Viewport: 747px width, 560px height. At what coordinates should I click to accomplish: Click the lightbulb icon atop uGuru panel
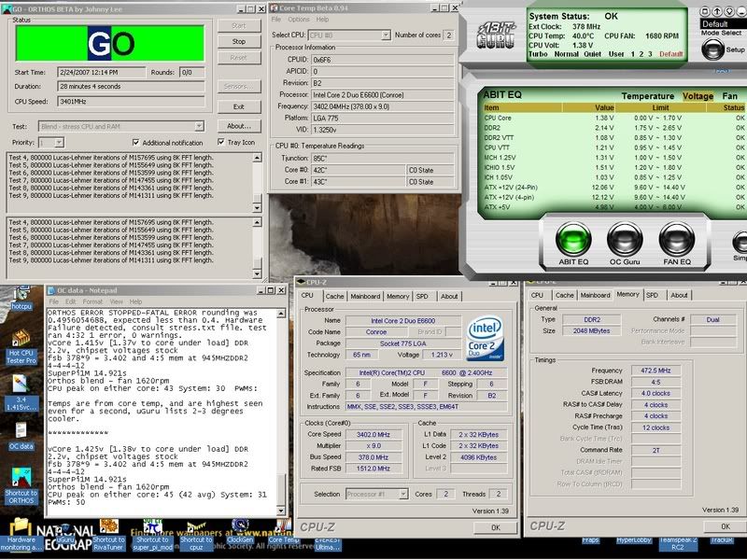728,11
